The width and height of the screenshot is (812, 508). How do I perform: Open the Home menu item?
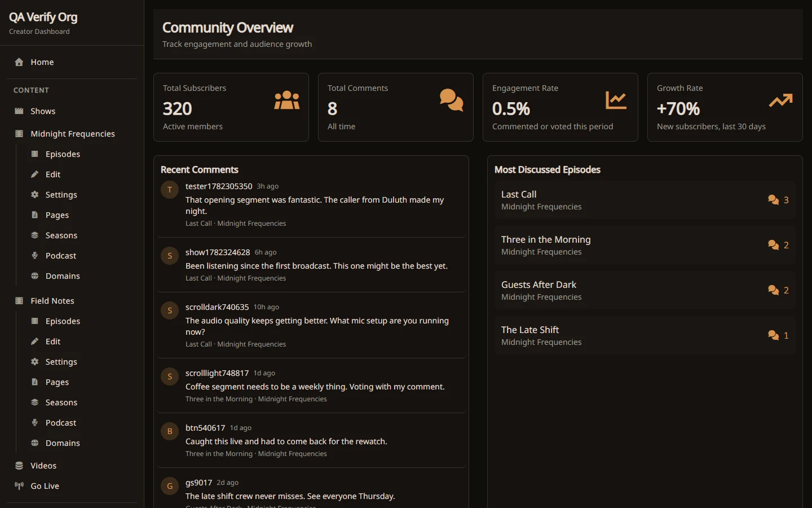[72, 62]
